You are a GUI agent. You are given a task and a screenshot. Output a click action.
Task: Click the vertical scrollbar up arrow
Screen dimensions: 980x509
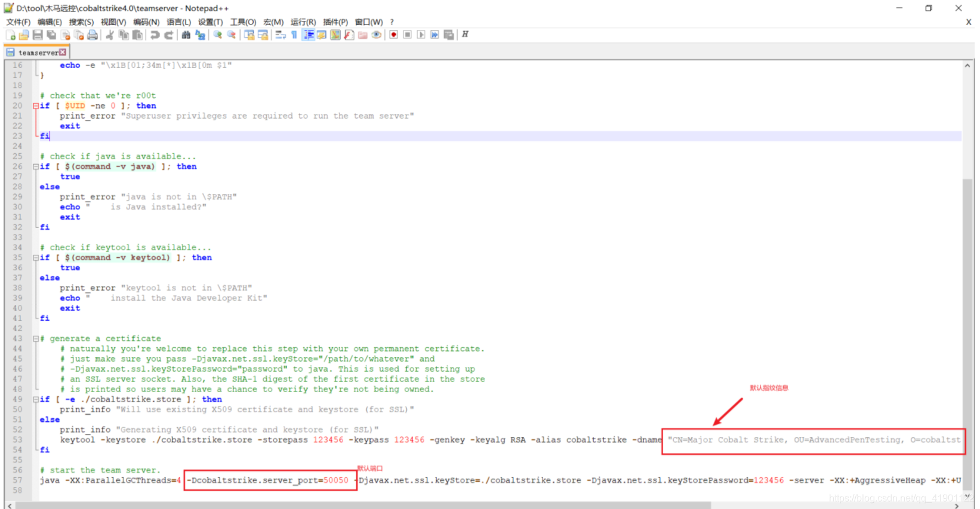pos(967,66)
